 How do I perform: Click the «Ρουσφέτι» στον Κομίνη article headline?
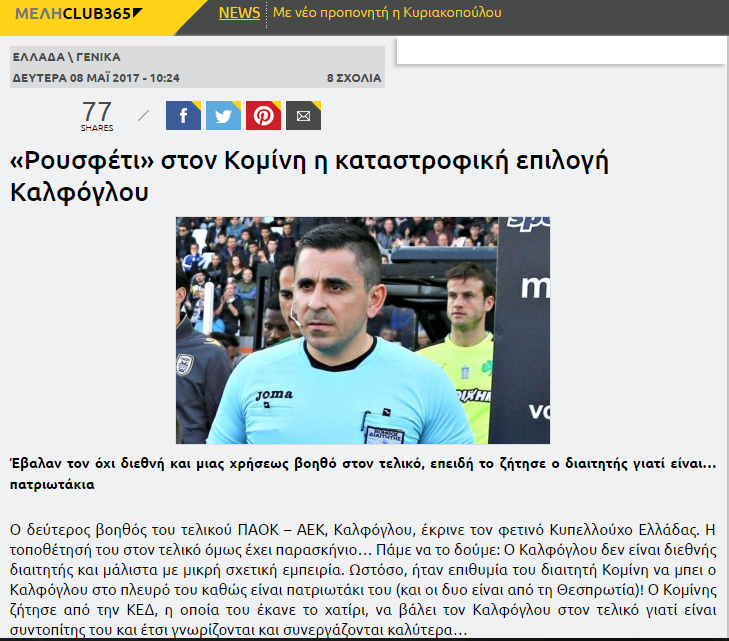(309, 176)
